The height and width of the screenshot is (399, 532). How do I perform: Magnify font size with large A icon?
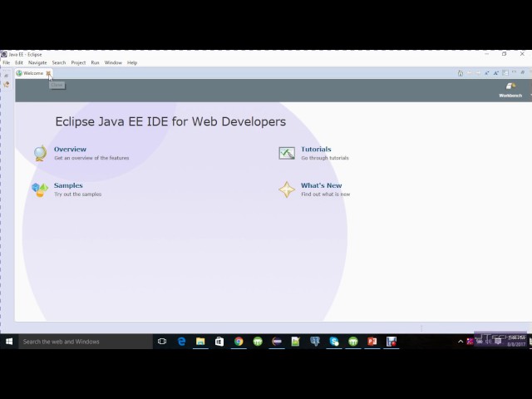click(x=496, y=73)
